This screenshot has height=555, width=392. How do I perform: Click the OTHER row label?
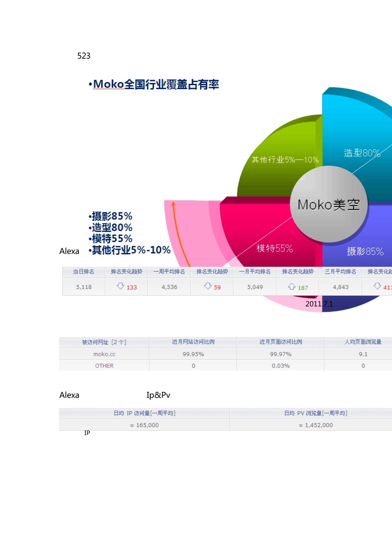(104, 366)
